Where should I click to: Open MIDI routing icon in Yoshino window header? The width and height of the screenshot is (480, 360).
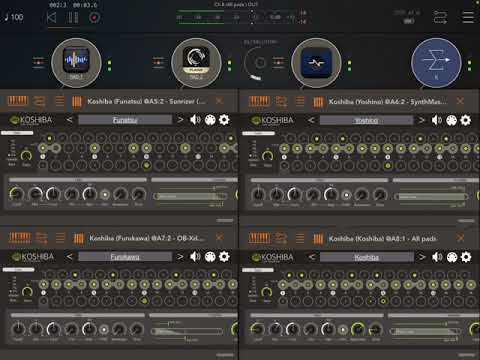281,101
